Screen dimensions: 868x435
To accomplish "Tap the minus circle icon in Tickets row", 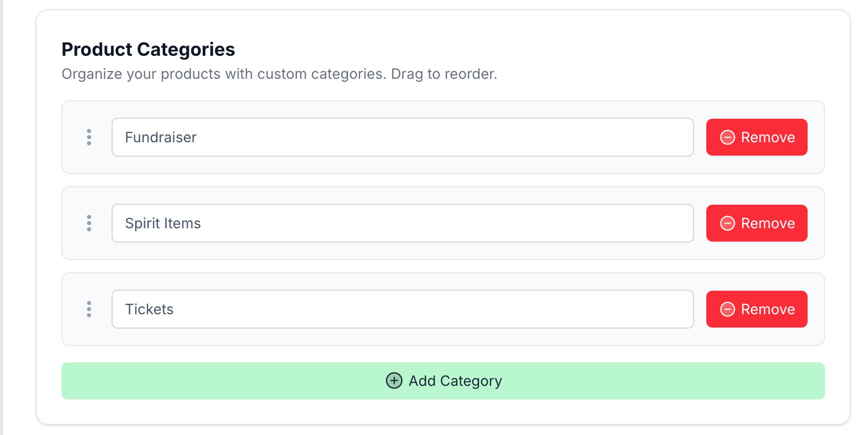I will tap(727, 309).
